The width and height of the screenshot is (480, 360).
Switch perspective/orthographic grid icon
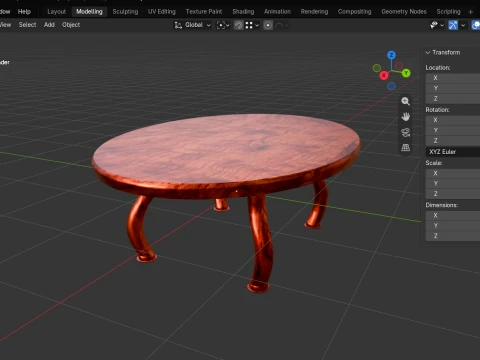[405, 148]
